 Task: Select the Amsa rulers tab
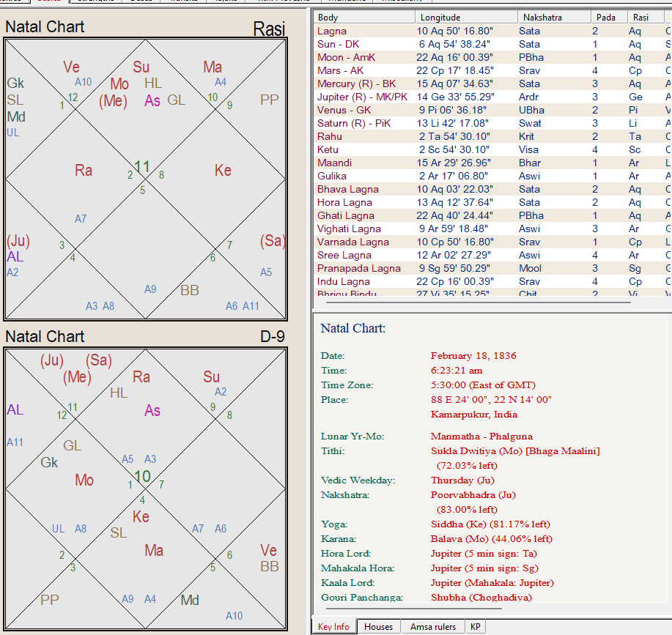click(x=433, y=626)
